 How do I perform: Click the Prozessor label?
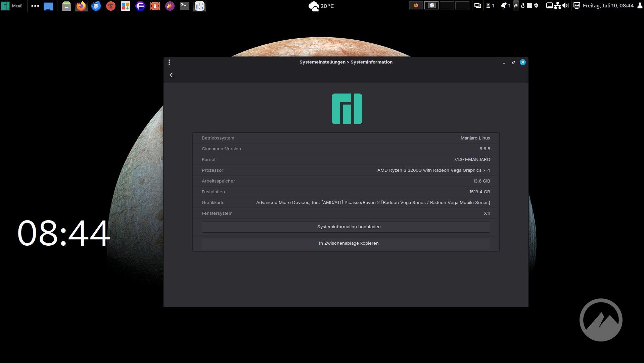click(213, 170)
